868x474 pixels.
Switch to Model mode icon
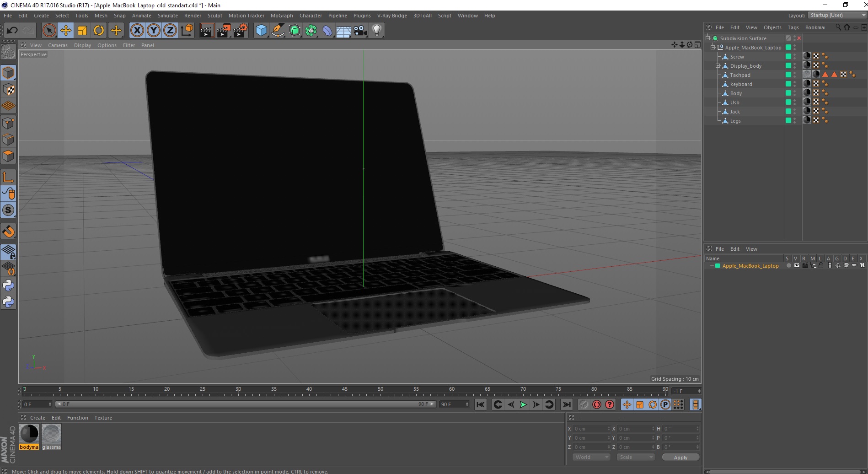coord(8,73)
